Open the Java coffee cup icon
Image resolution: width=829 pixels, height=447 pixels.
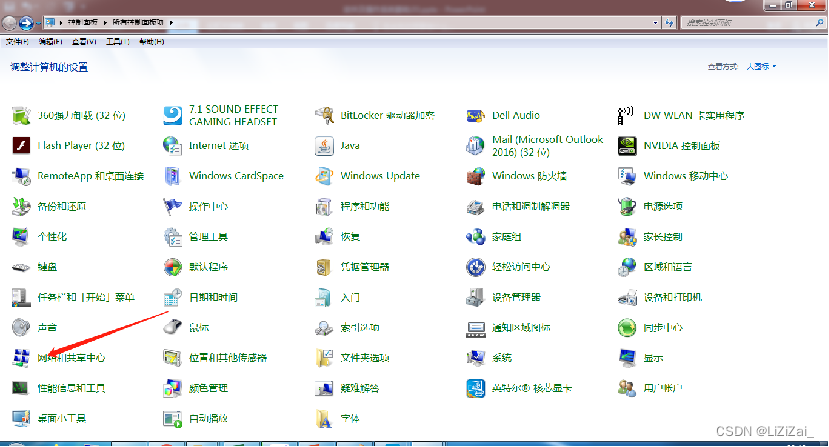[x=324, y=145]
